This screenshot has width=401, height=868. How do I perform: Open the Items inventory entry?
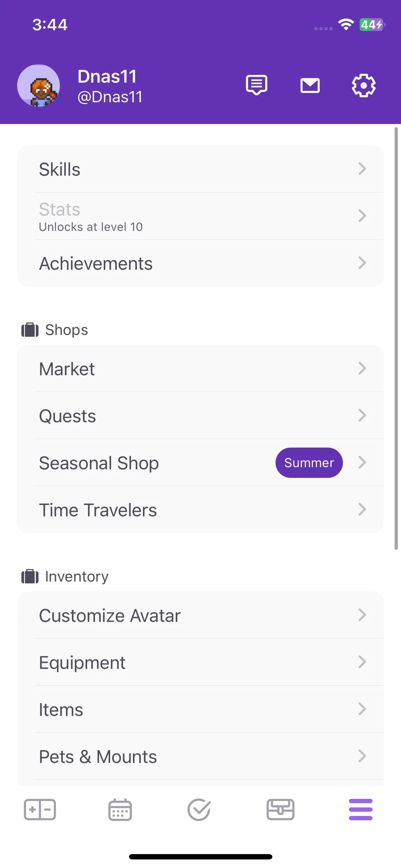coord(201,709)
